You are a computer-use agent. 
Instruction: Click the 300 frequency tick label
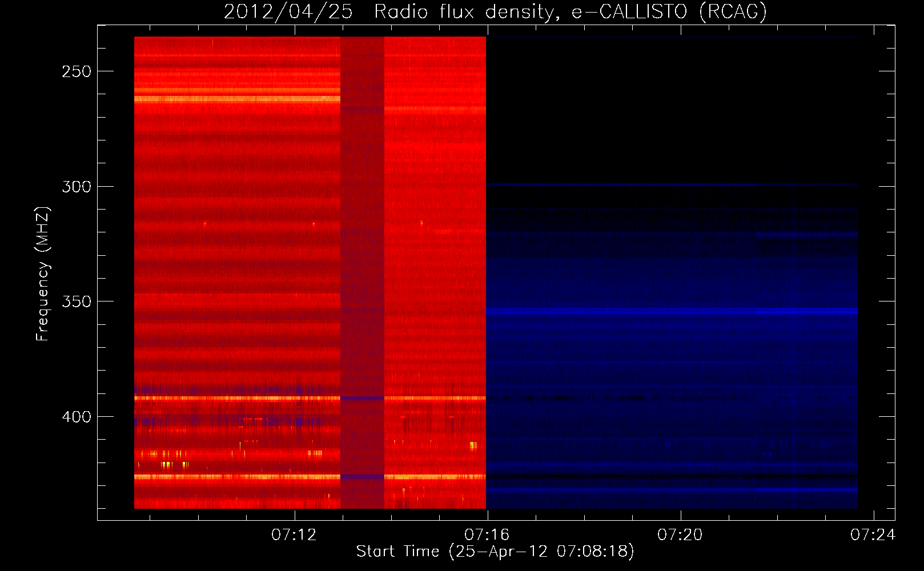[77, 187]
